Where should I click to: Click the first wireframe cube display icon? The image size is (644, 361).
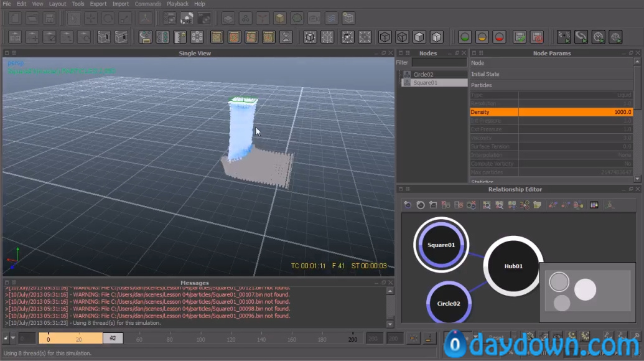pyautogui.click(x=385, y=37)
